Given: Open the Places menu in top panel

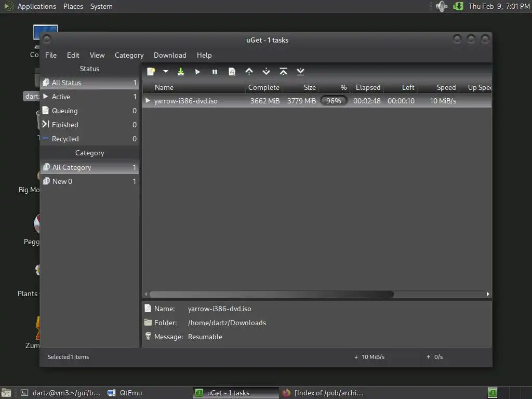Looking at the screenshot, I should click(73, 6).
